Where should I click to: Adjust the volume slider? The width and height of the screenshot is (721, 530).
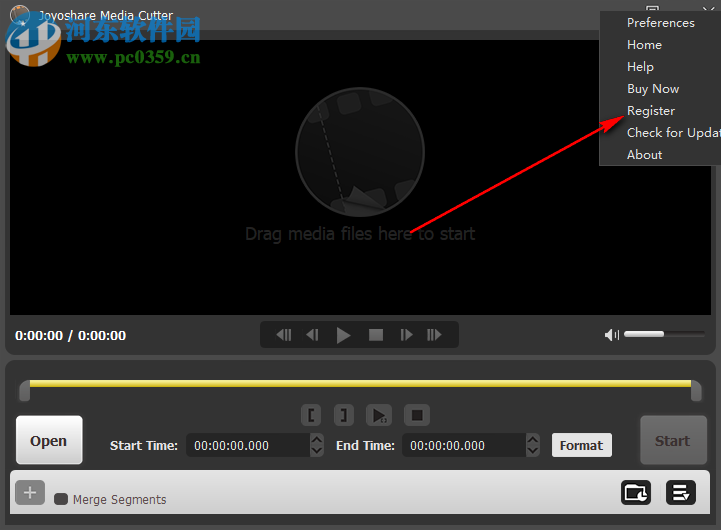664,334
